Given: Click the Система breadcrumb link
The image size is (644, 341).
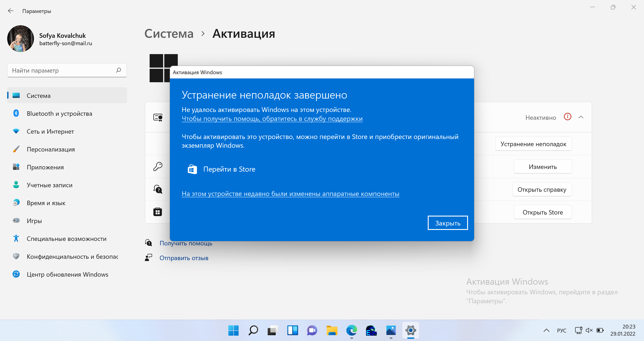Looking at the screenshot, I should click(x=169, y=34).
